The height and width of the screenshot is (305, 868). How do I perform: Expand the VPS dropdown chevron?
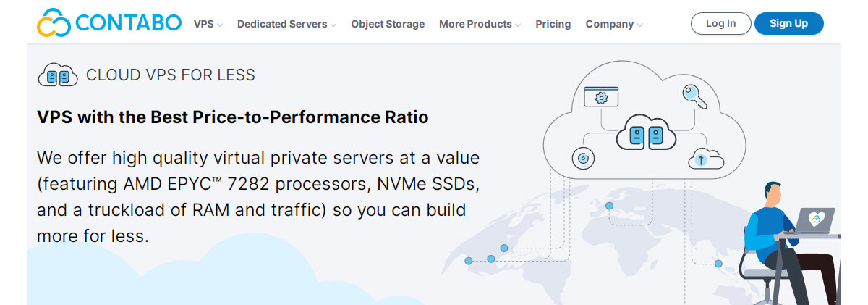(x=220, y=25)
